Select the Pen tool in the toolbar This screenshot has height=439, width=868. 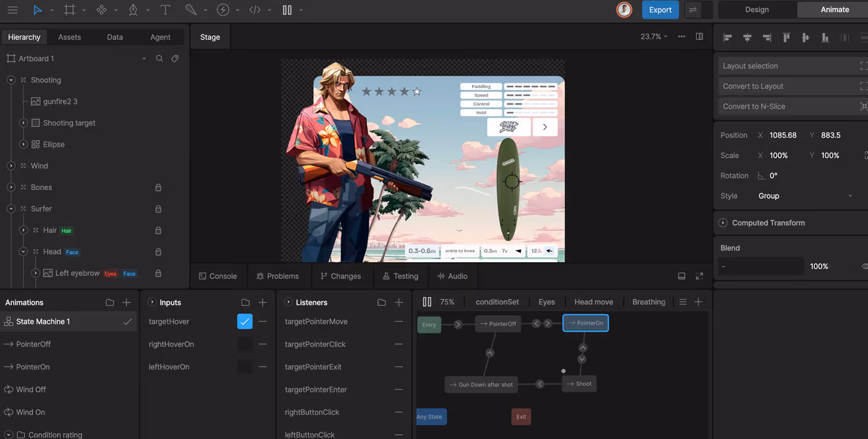134,10
